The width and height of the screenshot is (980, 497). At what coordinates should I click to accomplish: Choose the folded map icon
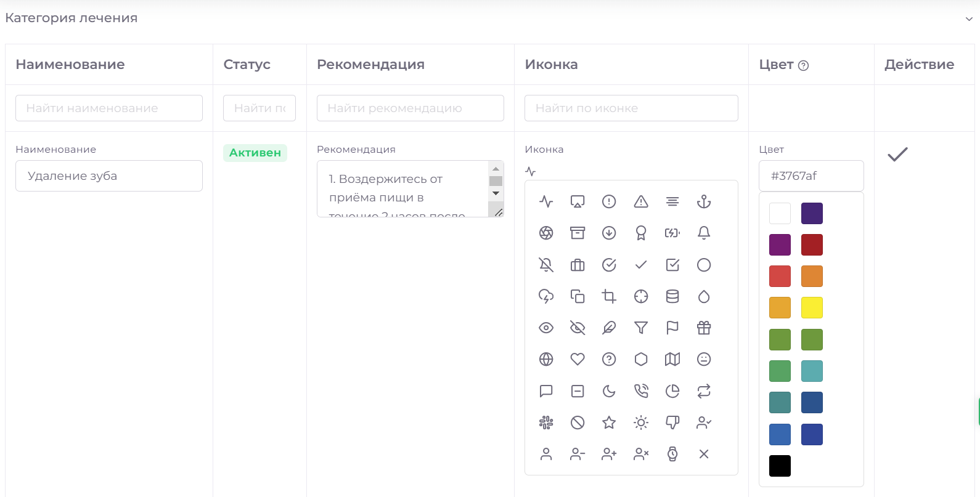672,359
